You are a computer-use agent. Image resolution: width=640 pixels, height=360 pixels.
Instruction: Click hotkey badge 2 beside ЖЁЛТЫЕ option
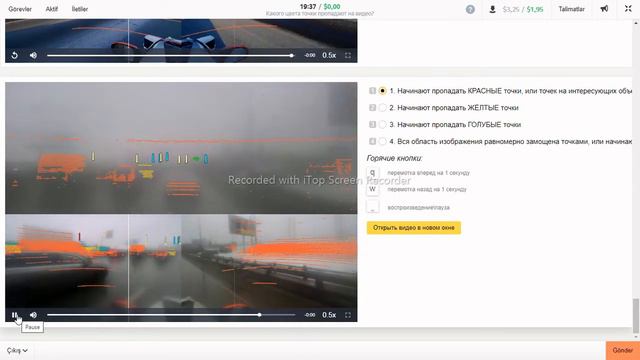(x=372, y=107)
